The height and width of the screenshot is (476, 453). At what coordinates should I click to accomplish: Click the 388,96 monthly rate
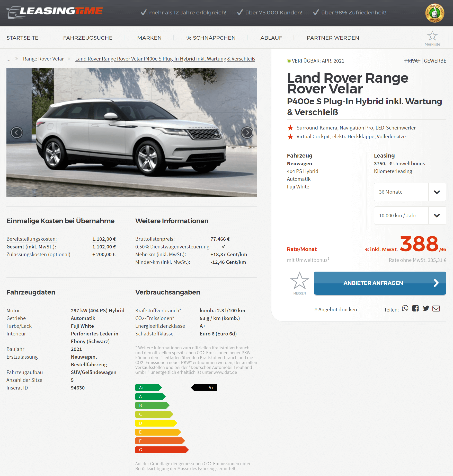coord(423,244)
